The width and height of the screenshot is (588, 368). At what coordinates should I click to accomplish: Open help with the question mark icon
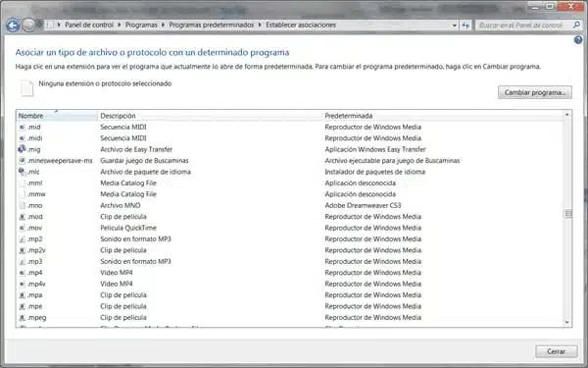tap(578, 40)
